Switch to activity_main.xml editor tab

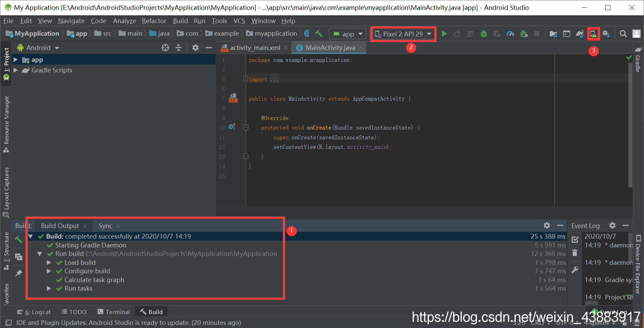click(255, 48)
